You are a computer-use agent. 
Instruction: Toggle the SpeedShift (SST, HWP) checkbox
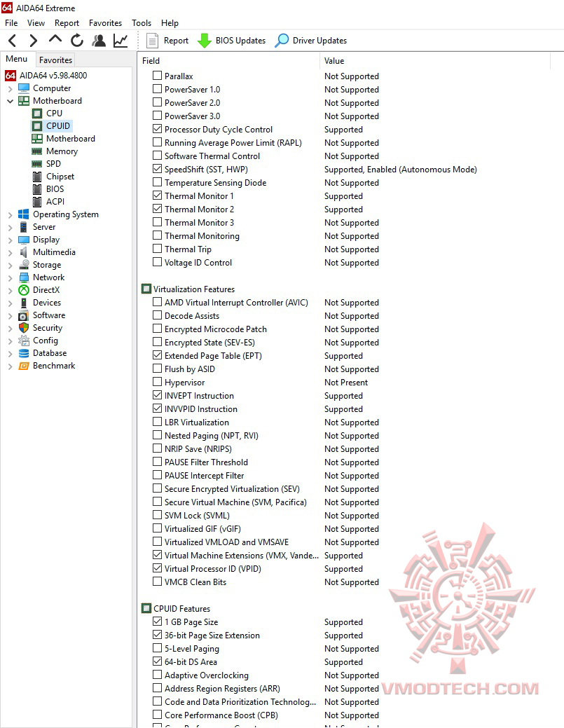tap(158, 169)
